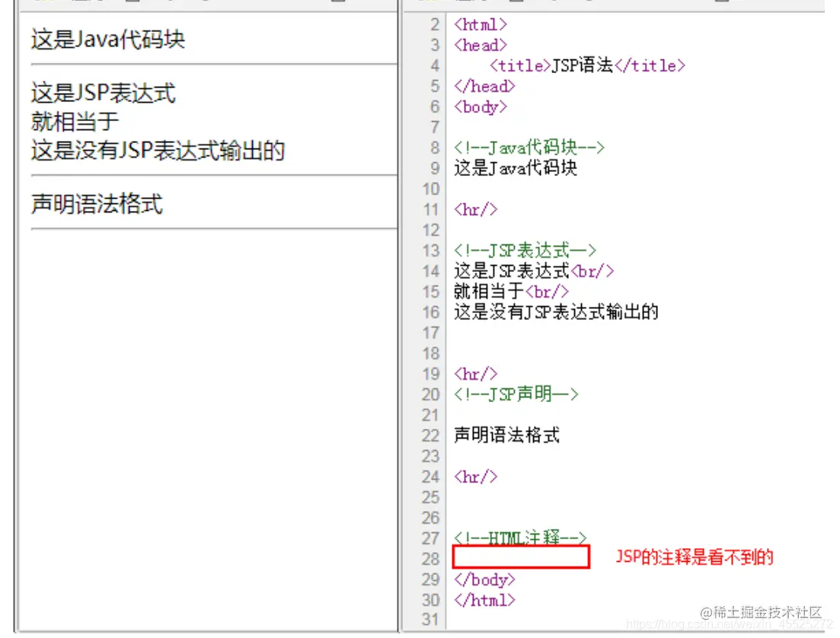Click line number 7 in the gutter
The height and width of the screenshot is (638, 840).
[x=435, y=127]
